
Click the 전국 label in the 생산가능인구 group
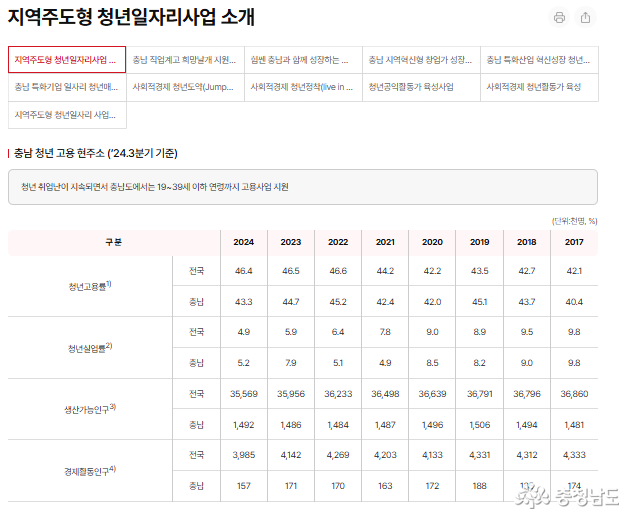(197, 394)
